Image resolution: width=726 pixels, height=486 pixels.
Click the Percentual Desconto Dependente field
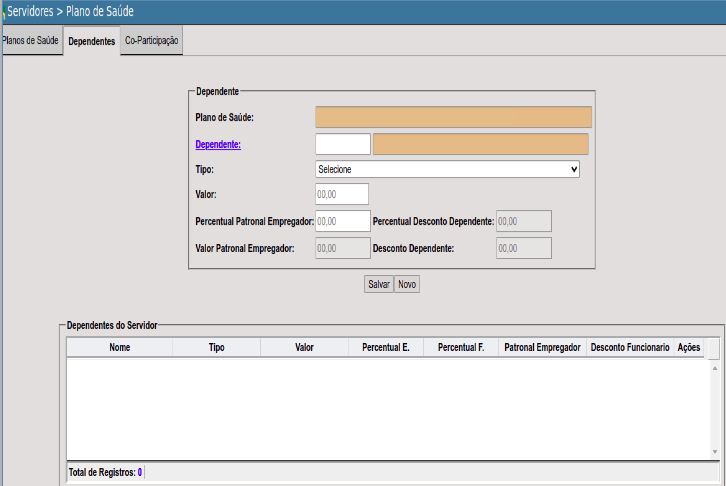523,221
